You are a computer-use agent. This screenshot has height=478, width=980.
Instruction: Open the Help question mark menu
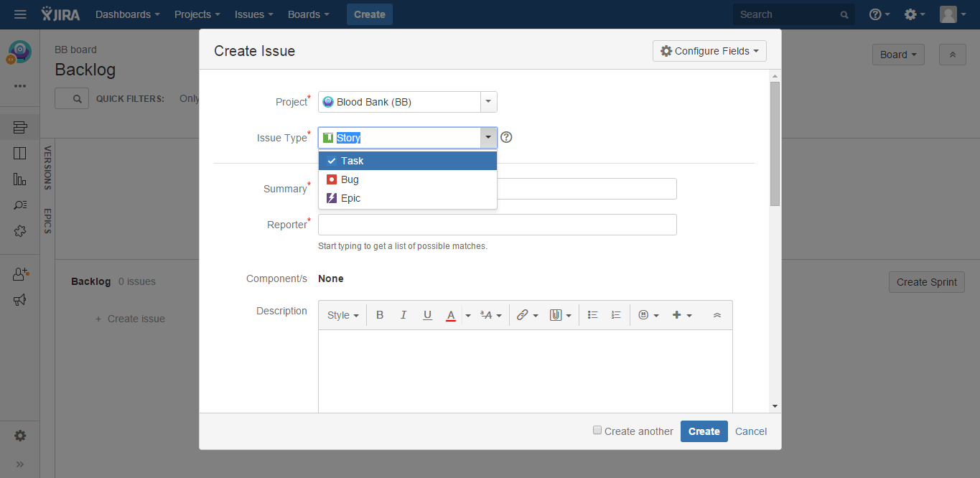[x=879, y=14]
